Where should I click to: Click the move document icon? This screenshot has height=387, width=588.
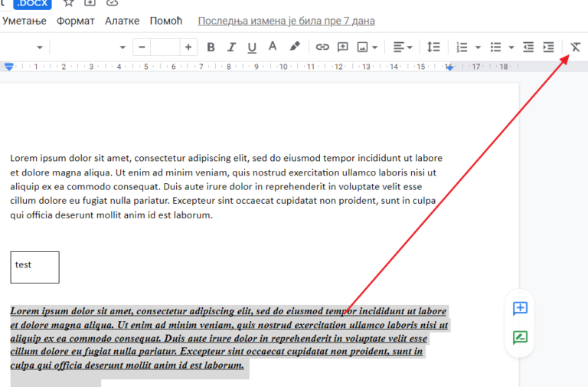pos(90,3)
